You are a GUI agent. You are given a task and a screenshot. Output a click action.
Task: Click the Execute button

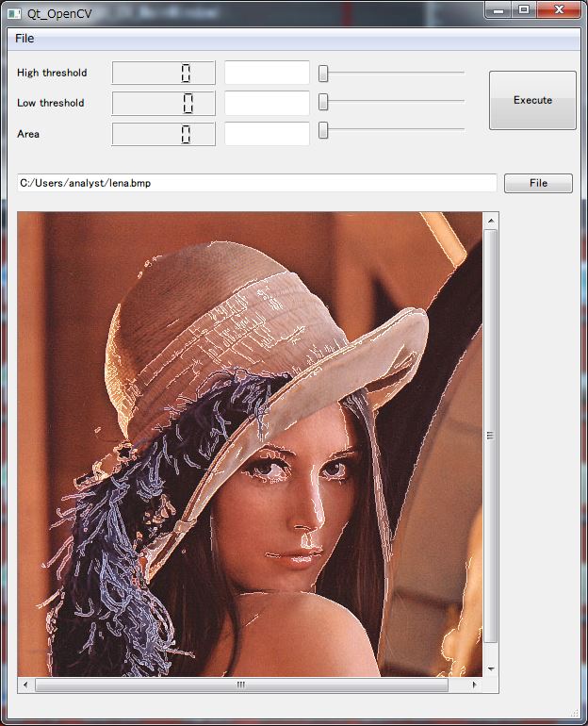532,100
